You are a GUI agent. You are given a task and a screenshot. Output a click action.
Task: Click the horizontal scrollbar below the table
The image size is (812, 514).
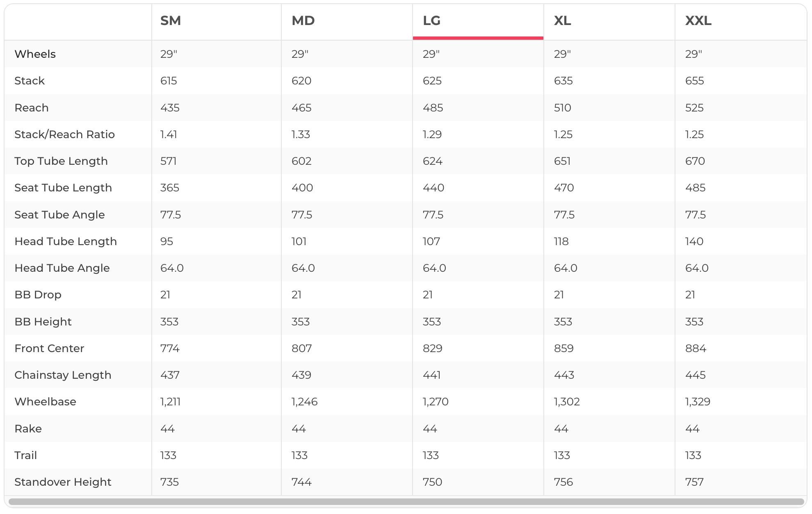406,502
